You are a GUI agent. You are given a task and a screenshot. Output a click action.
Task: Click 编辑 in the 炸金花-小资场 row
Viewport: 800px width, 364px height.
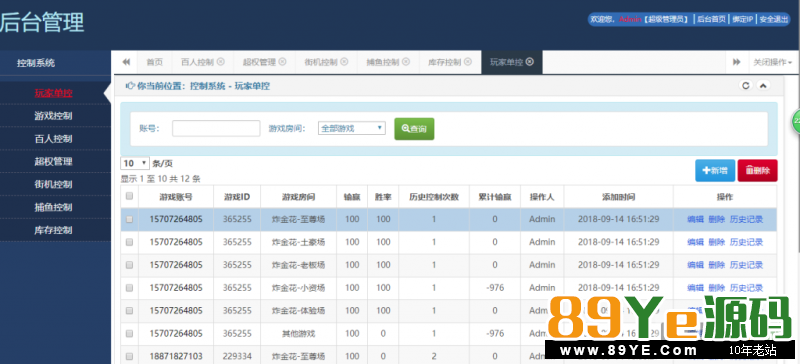point(695,287)
